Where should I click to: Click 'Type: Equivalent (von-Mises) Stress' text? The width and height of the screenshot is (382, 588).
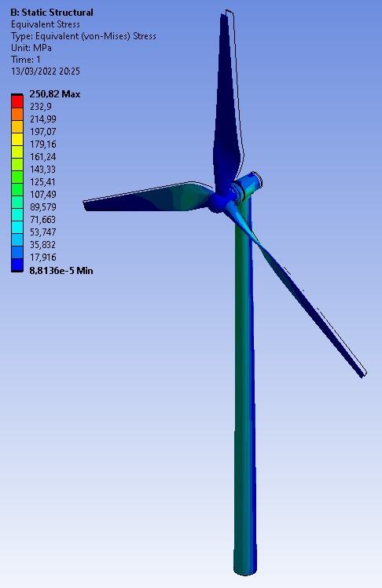click(x=83, y=36)
